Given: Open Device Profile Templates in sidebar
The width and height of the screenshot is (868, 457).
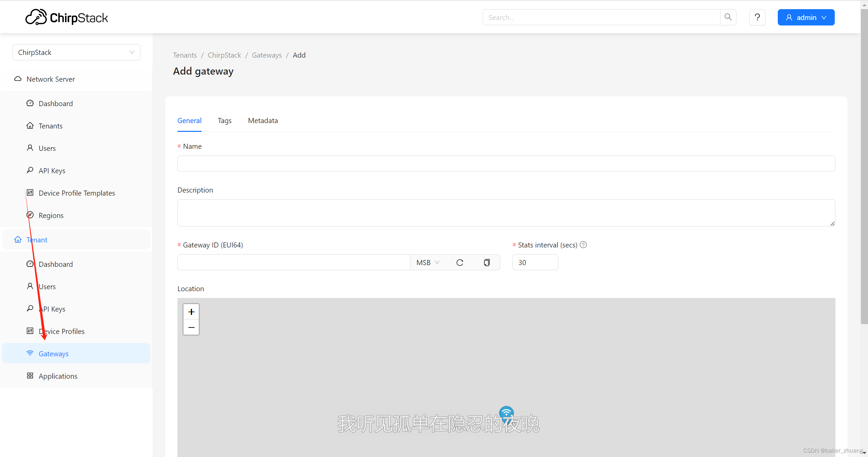Looking at the screenshot, I should (x=77, y=193).
